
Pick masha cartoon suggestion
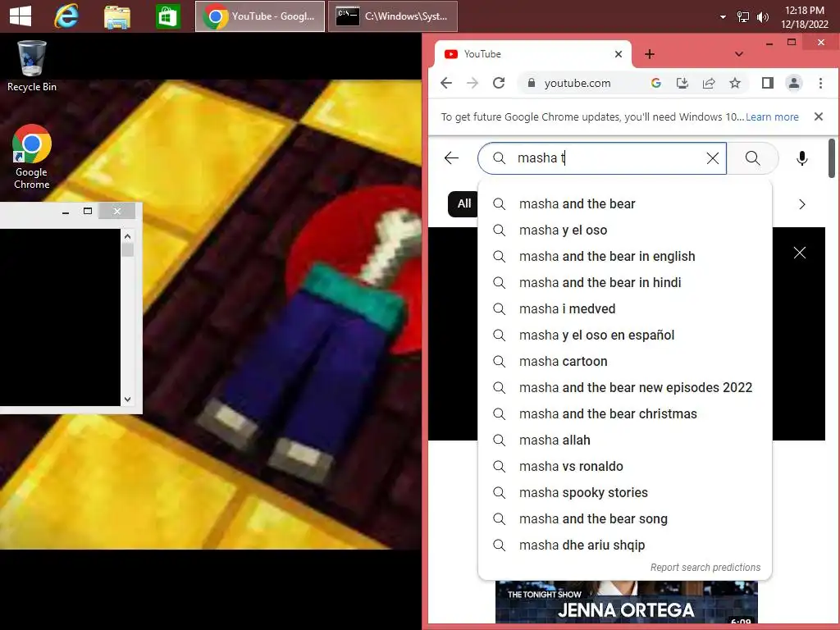tap(624, 361)
